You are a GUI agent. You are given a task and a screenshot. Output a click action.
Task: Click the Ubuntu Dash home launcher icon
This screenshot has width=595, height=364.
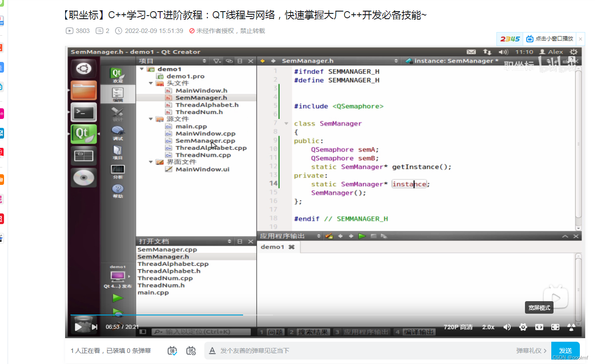[x=84, y=69]
